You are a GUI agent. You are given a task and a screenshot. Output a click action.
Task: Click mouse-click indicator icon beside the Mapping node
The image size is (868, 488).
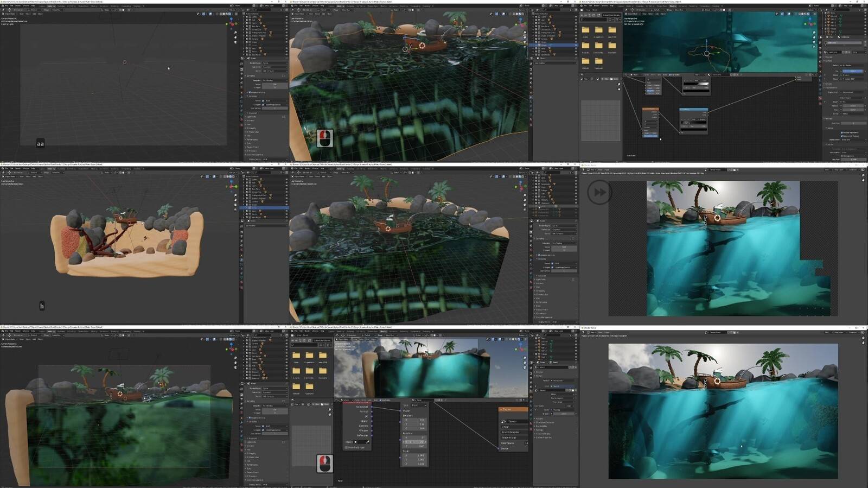tap(324, 463)
